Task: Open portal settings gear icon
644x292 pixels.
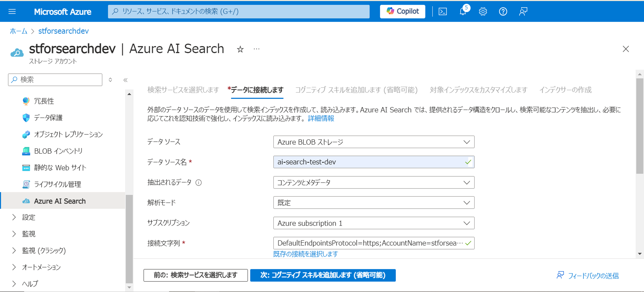Action: [483, 12]
